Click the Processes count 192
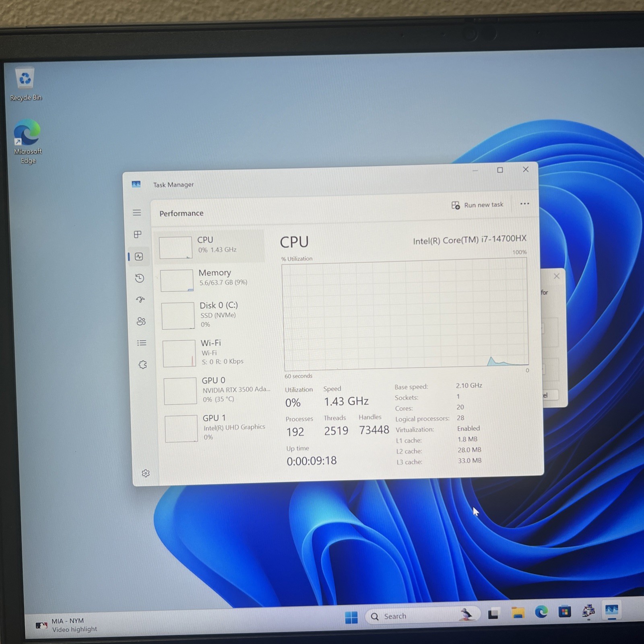This screenshot has height=644, width=644. pos(295,432)
